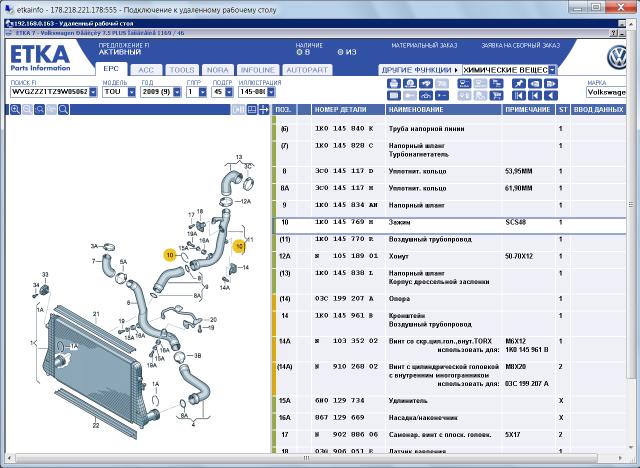
Task: Select part number 1K0 145 828 C
Action: (344, 145)
